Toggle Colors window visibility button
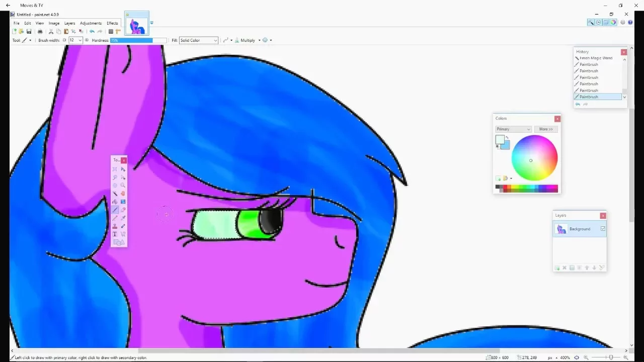This screenshot has height=362, width=644. tap(613, 22)
